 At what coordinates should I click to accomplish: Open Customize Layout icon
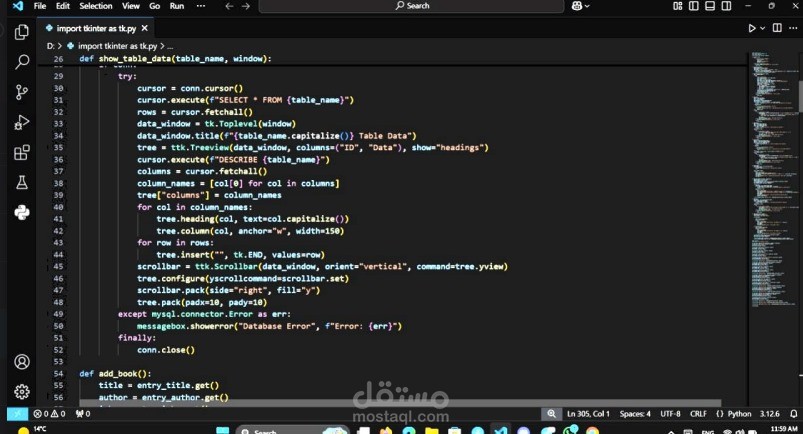coord(678,6)
